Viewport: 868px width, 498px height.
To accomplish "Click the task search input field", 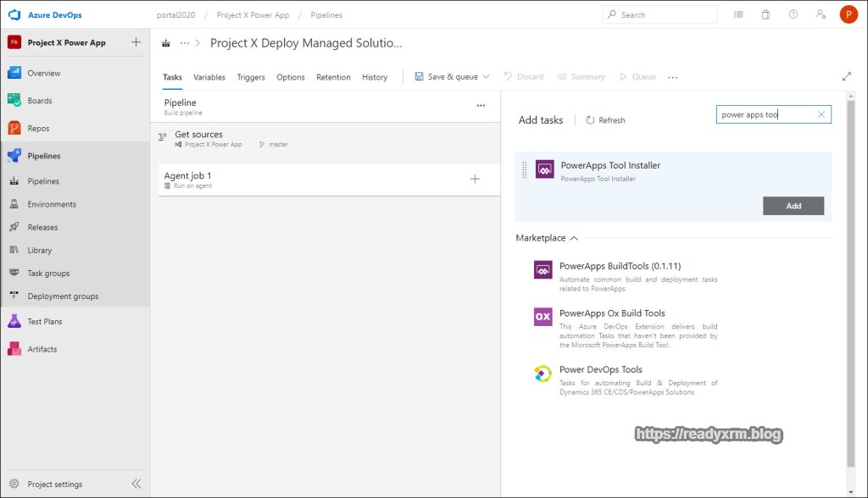I will (x=765, y=114).
